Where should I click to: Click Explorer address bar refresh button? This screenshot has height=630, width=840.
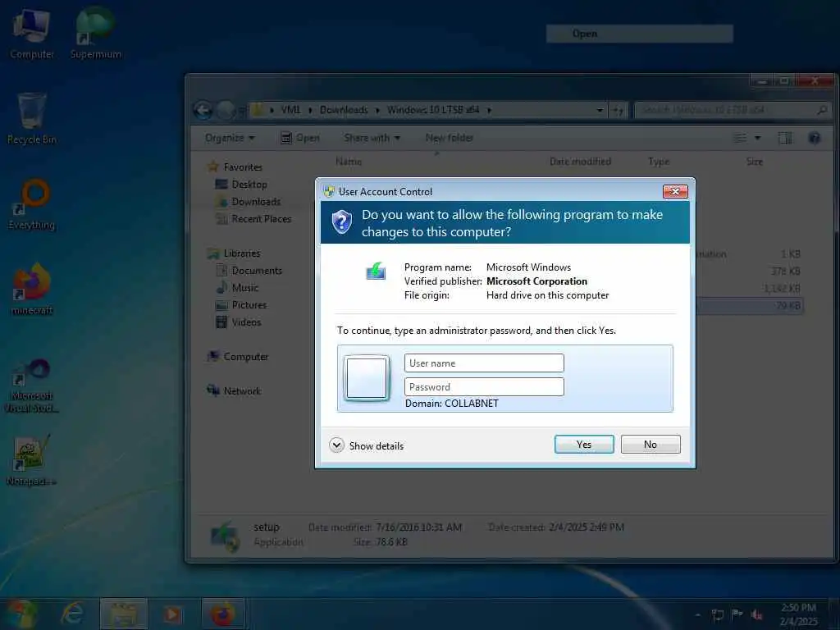[x=619, y=111]
